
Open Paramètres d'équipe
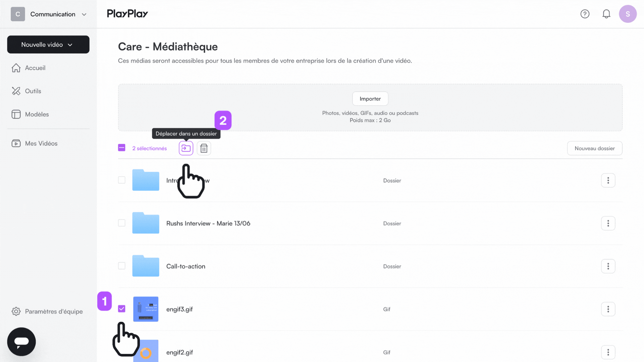pos(54,311)
